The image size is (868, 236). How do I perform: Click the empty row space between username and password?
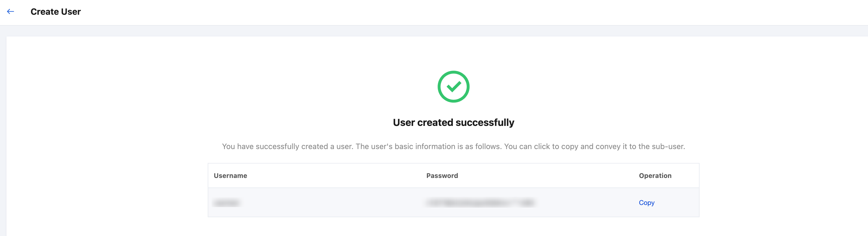click(330, 203)
